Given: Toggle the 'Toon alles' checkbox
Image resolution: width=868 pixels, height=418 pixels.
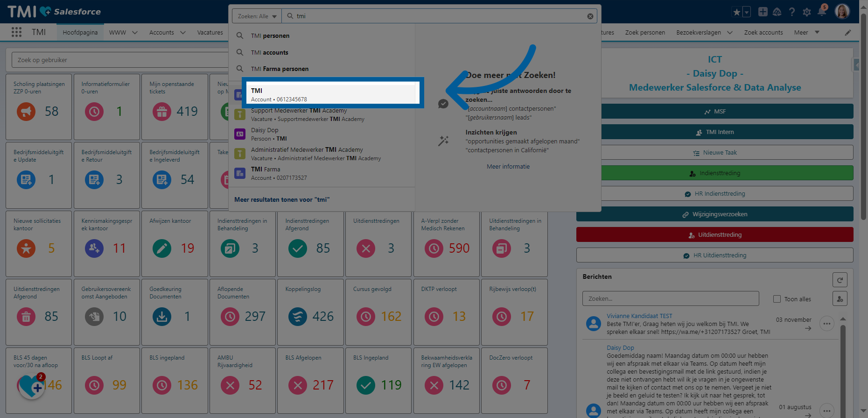Looking at the screenshot, I should [777, 299].
